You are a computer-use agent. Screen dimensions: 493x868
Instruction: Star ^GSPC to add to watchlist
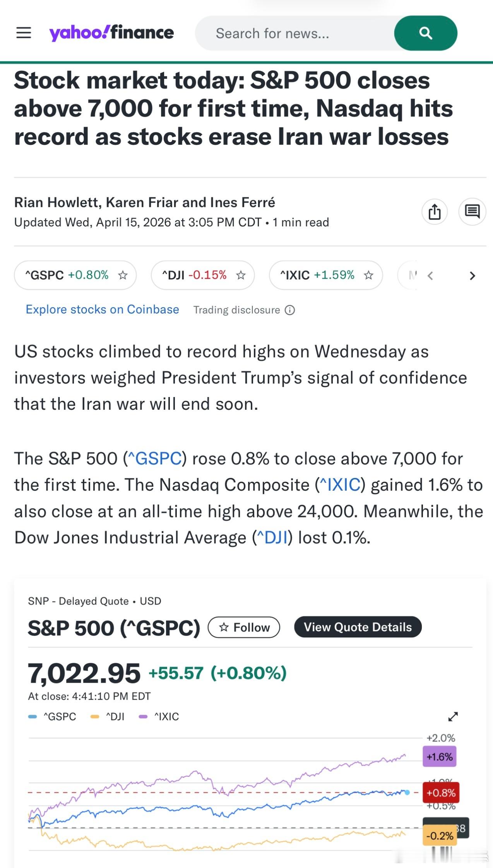(123, 275)
